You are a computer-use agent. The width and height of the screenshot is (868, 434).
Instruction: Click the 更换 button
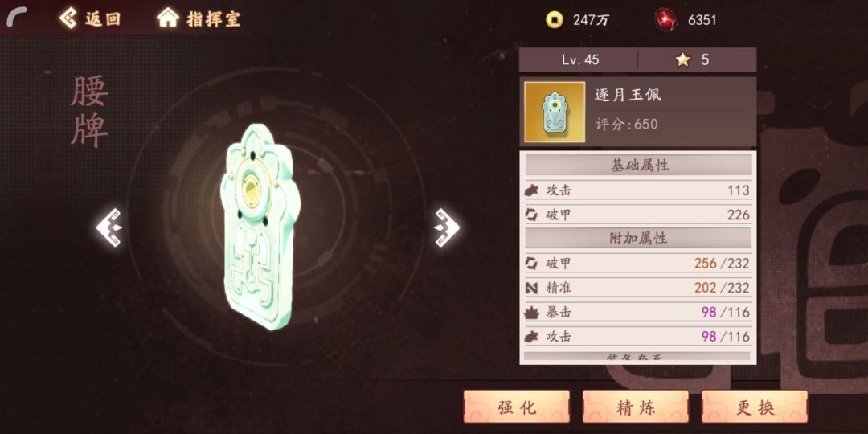click(x=755, y=407)
